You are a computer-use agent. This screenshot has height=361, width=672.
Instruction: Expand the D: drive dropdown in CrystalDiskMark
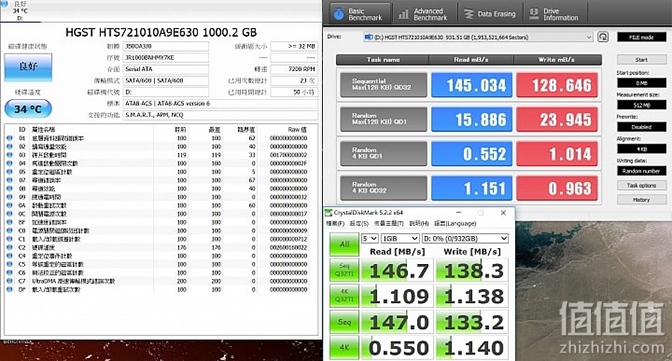click(465, 238)
